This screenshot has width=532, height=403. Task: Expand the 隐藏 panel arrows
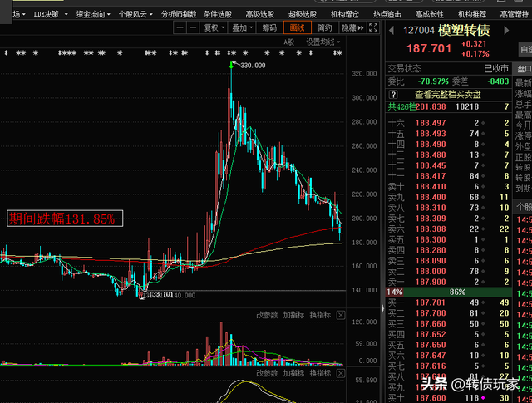352,27
